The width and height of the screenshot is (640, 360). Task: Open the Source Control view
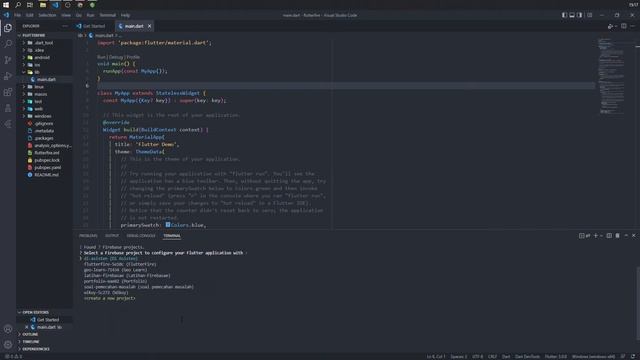pyautogui.click(x=8, y=60)
